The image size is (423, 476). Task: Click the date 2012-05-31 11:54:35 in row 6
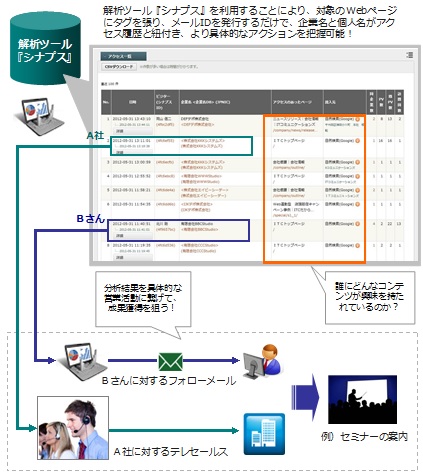[131, 204]
